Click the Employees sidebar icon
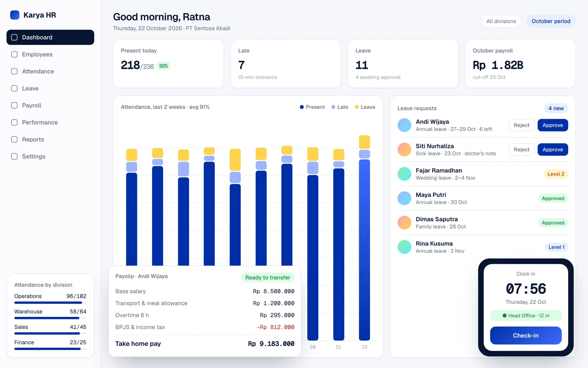 click(14, 54)
